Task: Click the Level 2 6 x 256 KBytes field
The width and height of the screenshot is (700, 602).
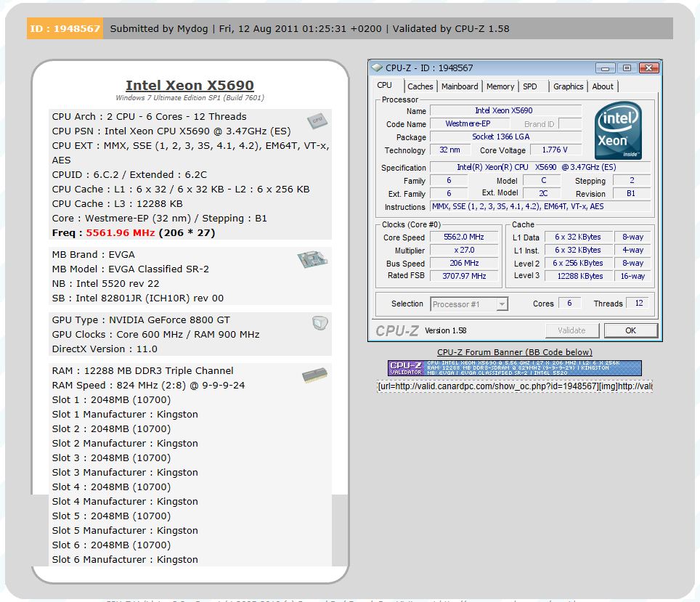Action: click(x=578, y=263)
